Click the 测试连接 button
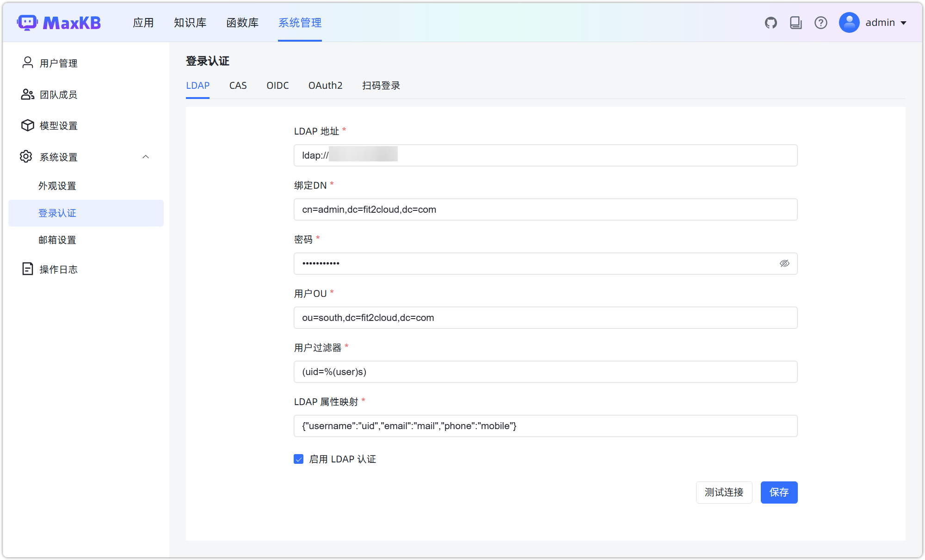 pyautogui.click(x=724, y=492)
